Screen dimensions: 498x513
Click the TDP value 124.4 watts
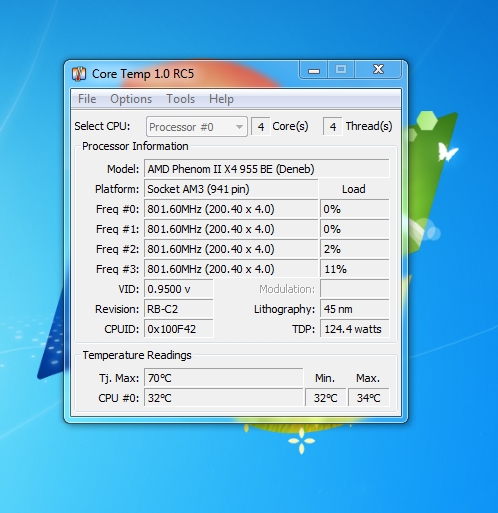click(355, 329)
